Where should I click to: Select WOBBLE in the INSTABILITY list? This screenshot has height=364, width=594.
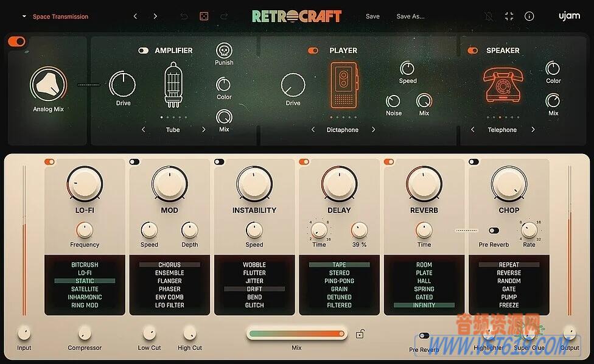254,265
